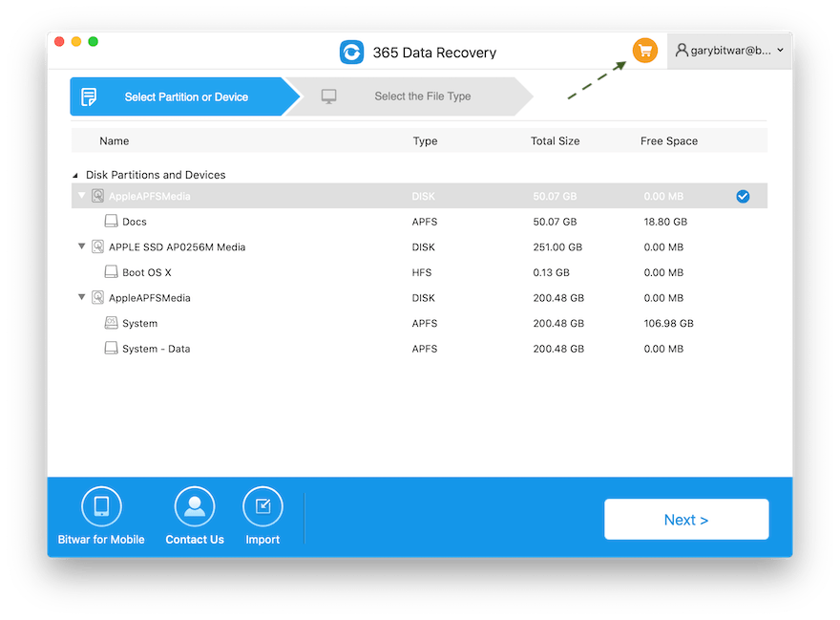Screen dimensions: 840x620
Task: Click the HFS type cell of Boot OS X
Action: click(422, 272)
